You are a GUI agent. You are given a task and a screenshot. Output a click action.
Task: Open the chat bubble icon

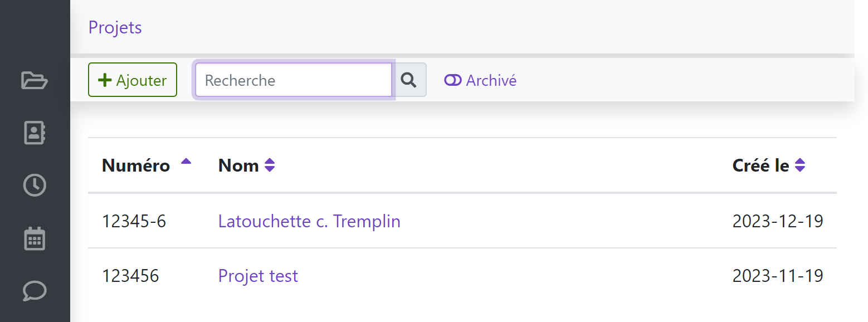(x=35, y=291)
